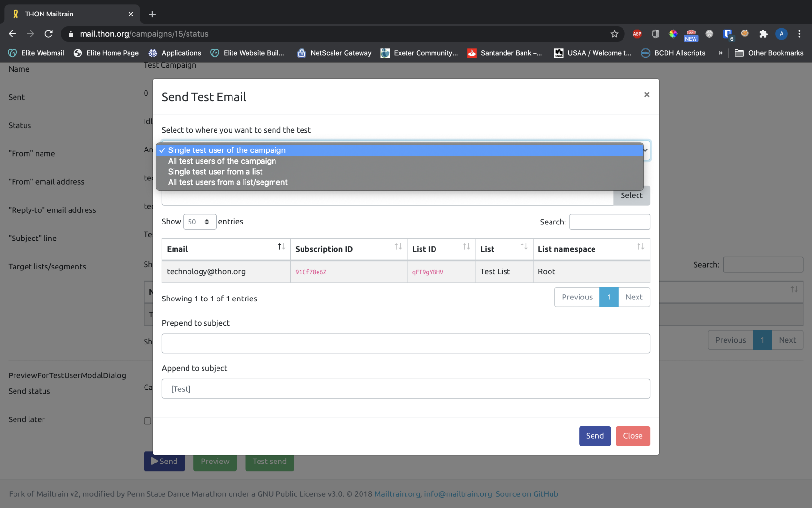Open the NetScaler Gateway bookmark
812x508 pixels.
334,53
